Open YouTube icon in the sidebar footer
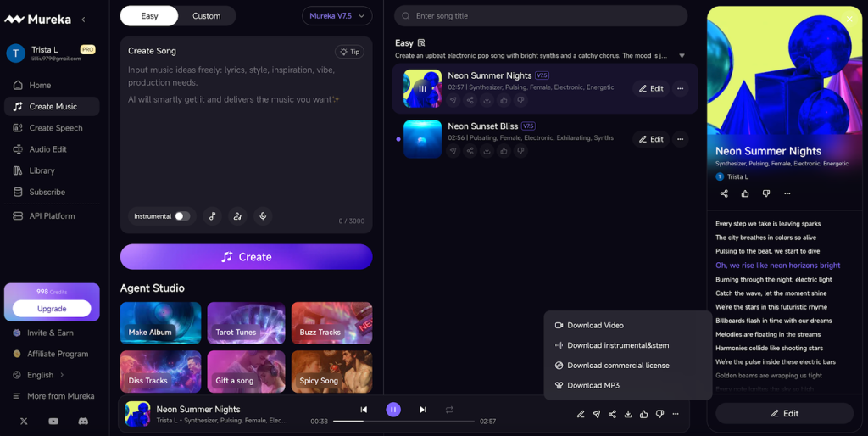868x436 pixels. (53, 421)
